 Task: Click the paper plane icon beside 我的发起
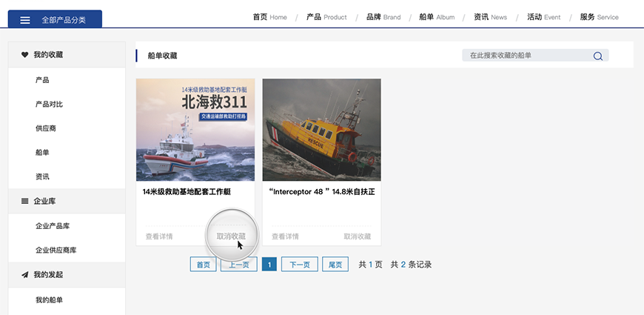click(x=24, y=275)
